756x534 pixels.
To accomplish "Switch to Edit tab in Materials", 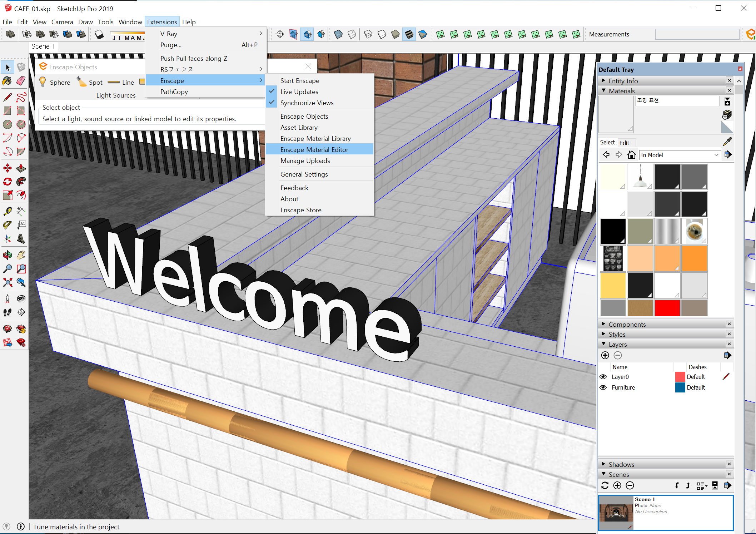I will coord(624,143).
